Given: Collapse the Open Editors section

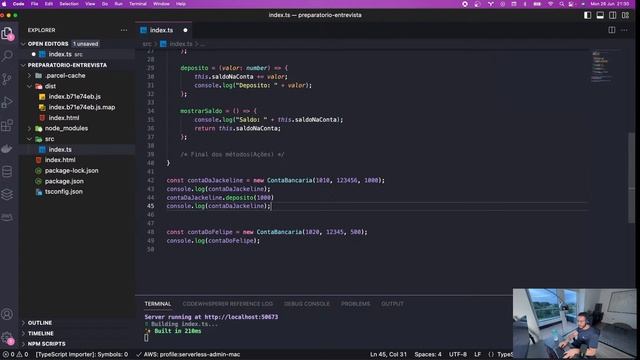Looking at the screenshot, I should point(24,44).
